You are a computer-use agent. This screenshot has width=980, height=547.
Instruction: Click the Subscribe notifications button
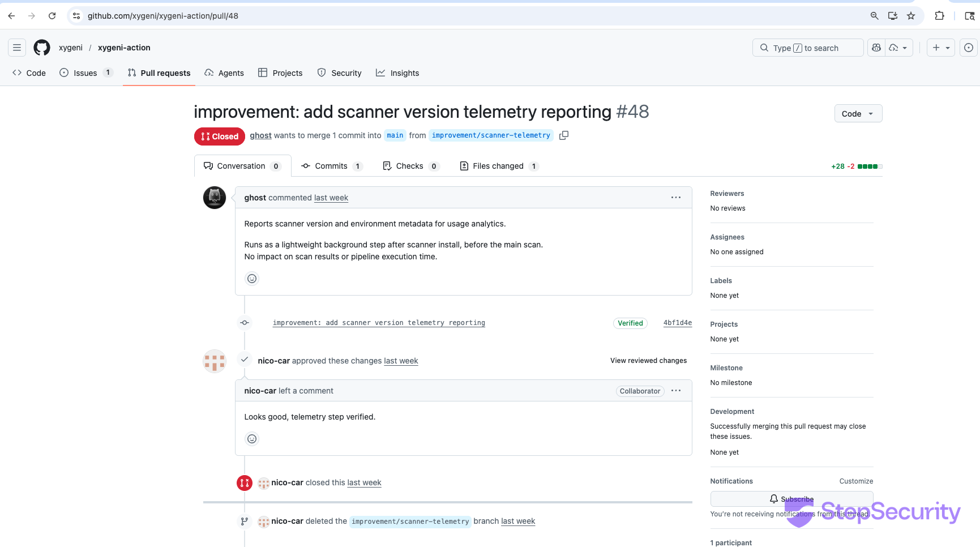pos(791,499)
